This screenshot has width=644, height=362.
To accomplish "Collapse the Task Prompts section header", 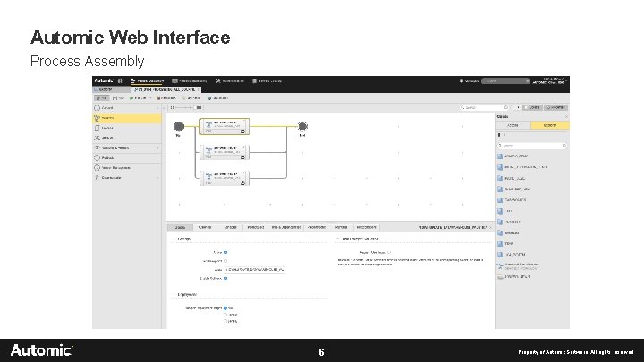I will 358,239.
